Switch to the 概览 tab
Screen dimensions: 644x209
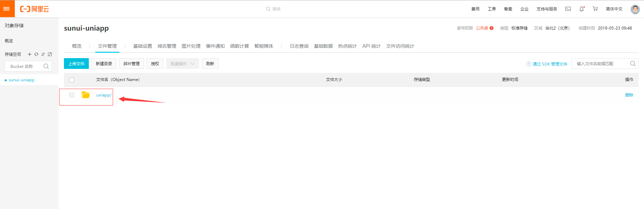[x=77, y=46]
